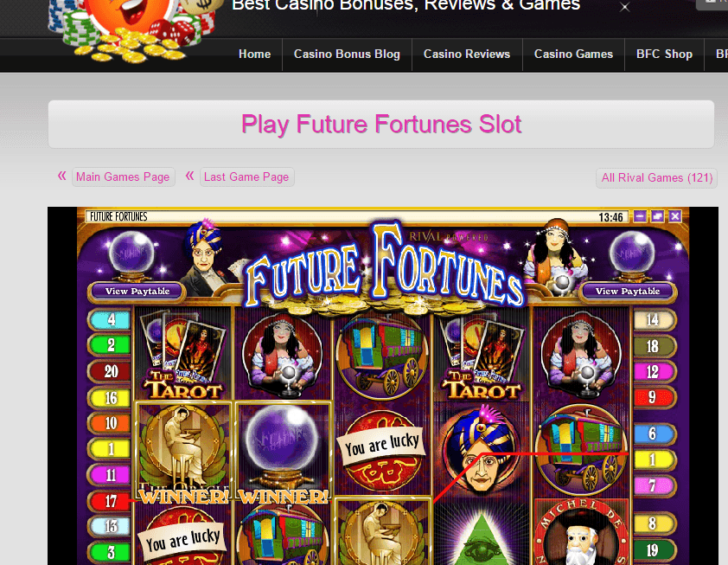The width and height of the screenshot is (728, 565).
Task: Select payline 20 dark red indicator
Action: click(x=110, y=371)
